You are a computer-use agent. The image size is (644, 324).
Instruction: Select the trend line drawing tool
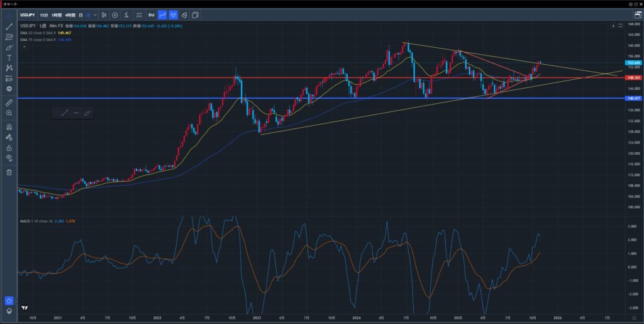pos(9,26)
